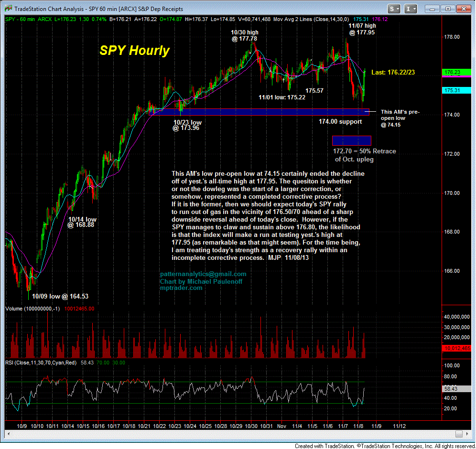Click the red 10012465.00 volume value
Viewport: 476px width, 449px height.
[x=79, y=309]
